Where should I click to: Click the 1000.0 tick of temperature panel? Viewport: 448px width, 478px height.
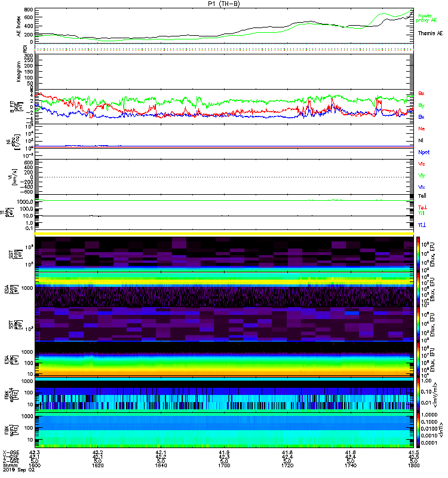click(x=25, y=202)
